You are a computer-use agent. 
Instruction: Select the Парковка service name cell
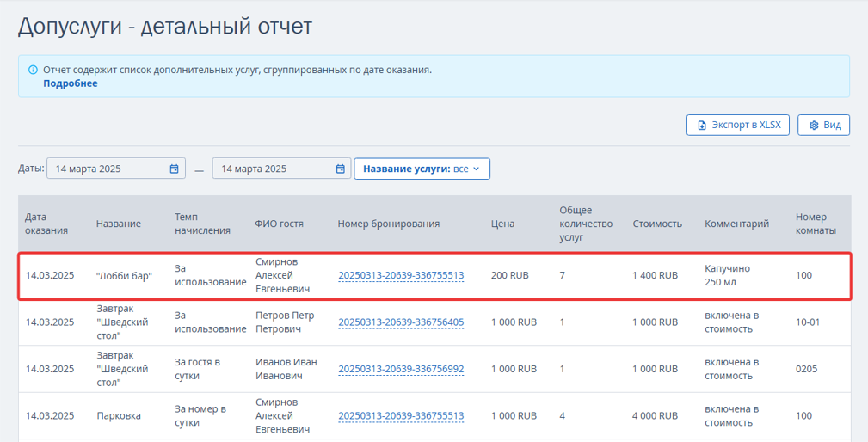119,416
